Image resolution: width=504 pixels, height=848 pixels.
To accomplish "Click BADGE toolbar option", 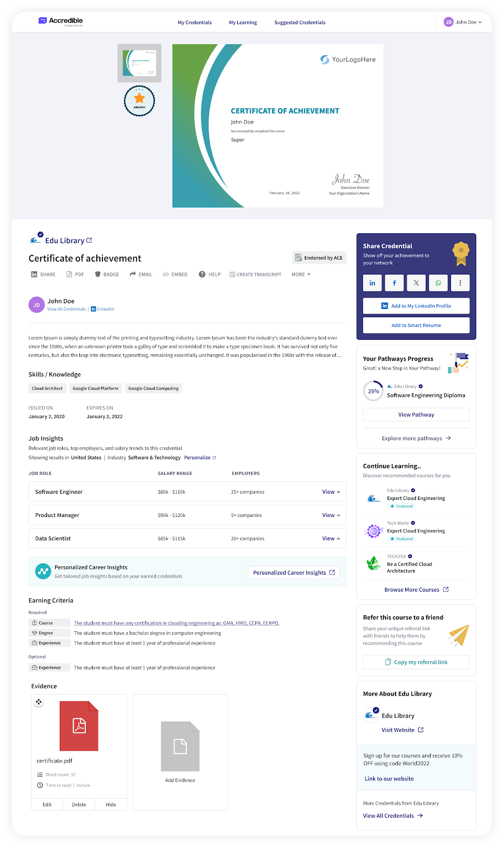I will pos(107,274).
